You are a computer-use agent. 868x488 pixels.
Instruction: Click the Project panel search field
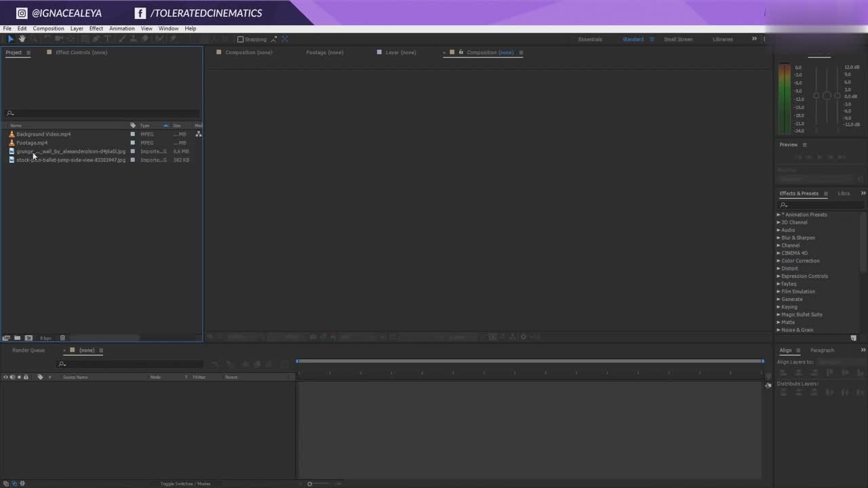pyautogui.click(x=102, y=113)
